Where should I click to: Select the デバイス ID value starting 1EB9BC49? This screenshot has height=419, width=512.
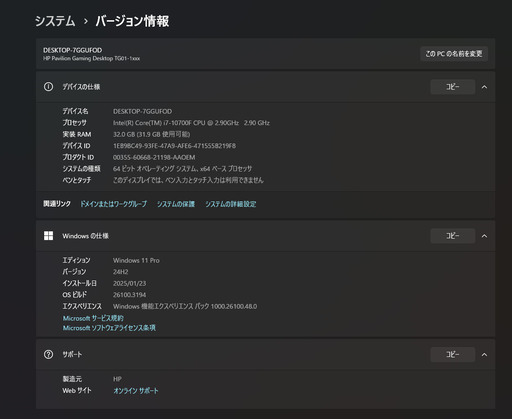pos(174,146)
